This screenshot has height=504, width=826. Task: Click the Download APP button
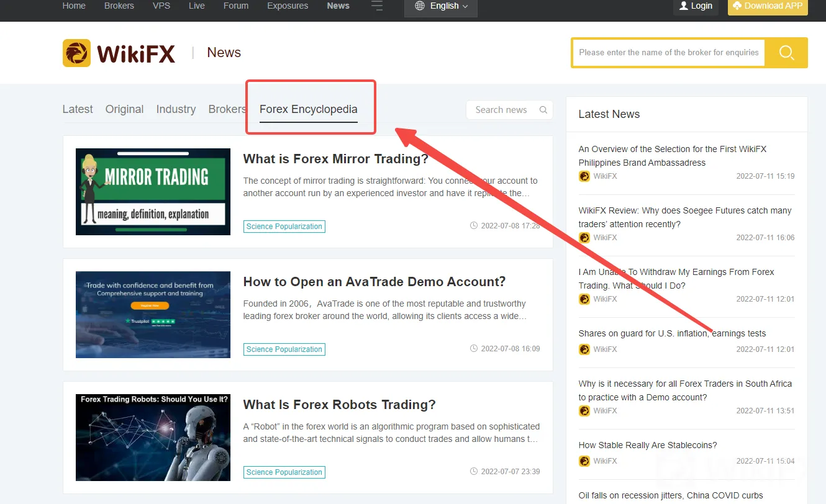768,6
